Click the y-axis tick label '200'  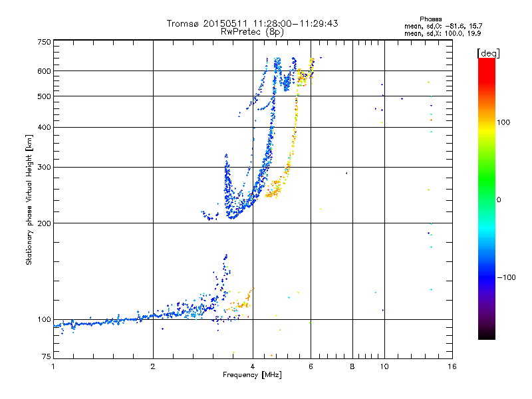click(x=45, y=223)
